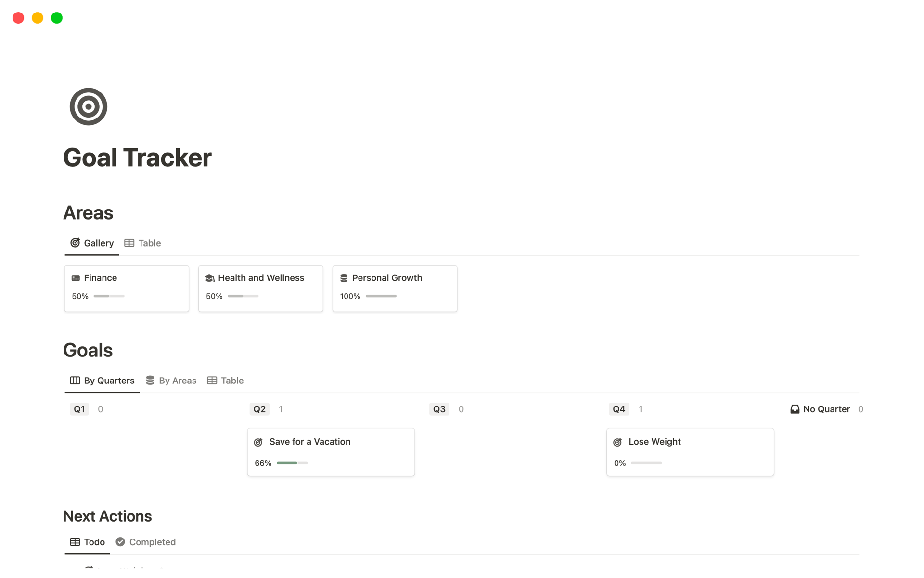Image resolution: width=924 pixels, height=578 pixels.
Task: Click the checkmark icon next to Completed
Action: tap(120, 541)
